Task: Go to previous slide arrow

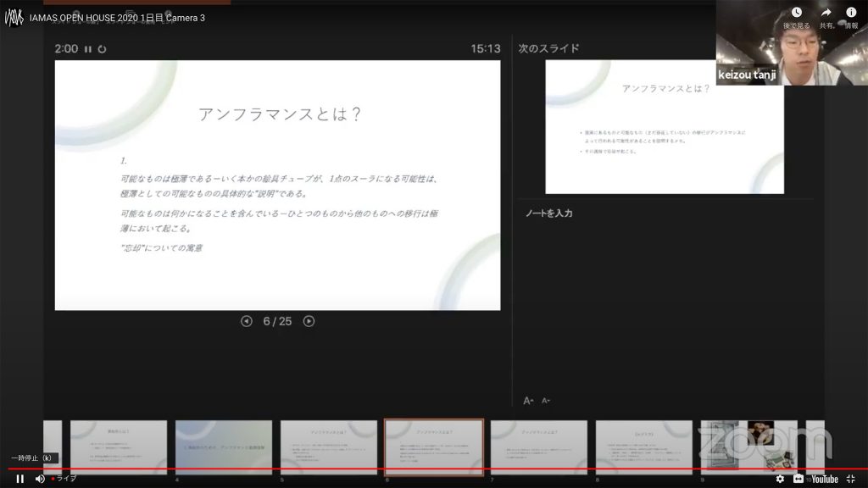Action: click(x=247, y=321)
